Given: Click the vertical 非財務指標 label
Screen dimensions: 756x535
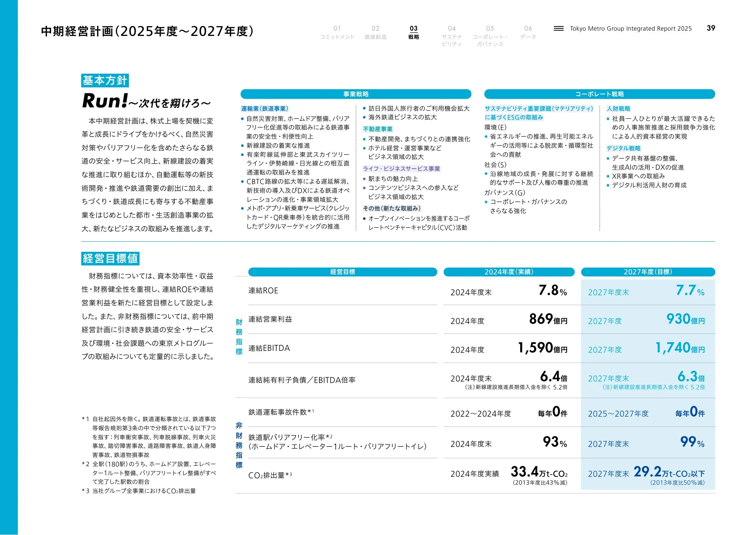Looking at the screenshot, I should [239, 445].
